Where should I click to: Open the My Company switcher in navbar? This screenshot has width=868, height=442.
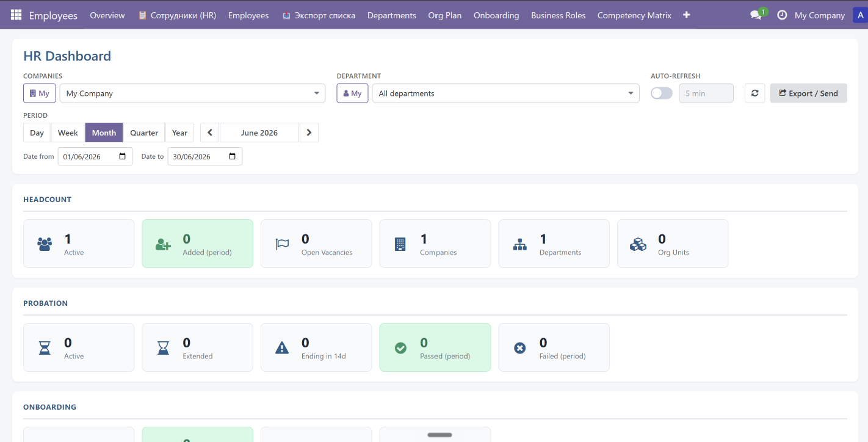tap(820, 15)
